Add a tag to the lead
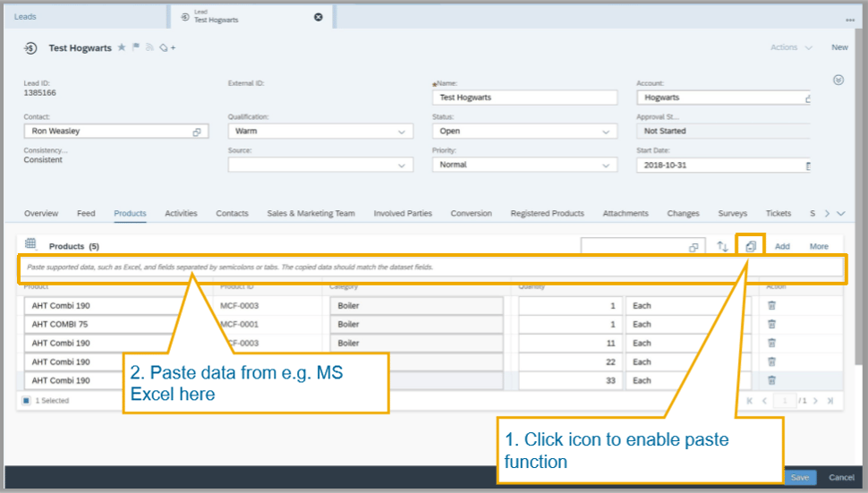Viewport: 868px width, 493px height. pyautogui.click(x=167, y=48)
